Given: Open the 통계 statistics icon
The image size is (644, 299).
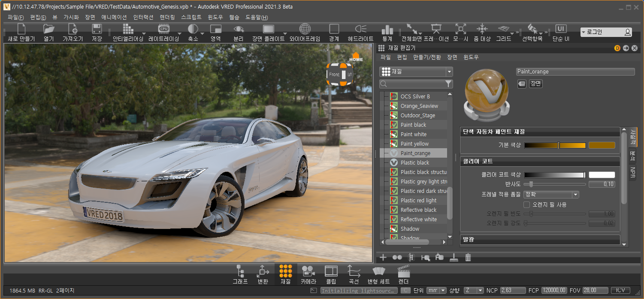Looking at the screenshot, I should tap(387, 29).
